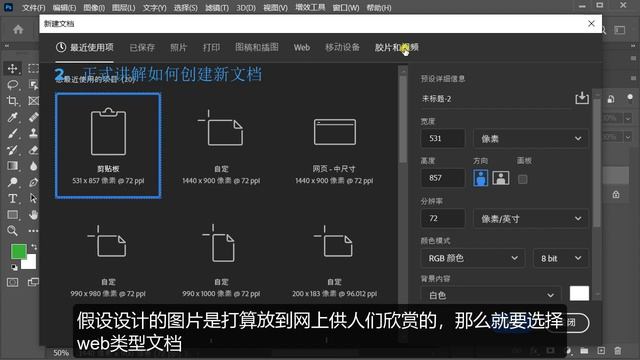Click the green foreground color swatch
The height and width of the screenshot is (360, 640).
point(18,251)
